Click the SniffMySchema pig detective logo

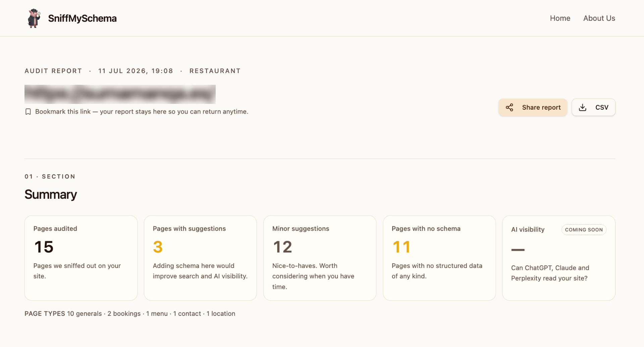(x=34, y=18)
